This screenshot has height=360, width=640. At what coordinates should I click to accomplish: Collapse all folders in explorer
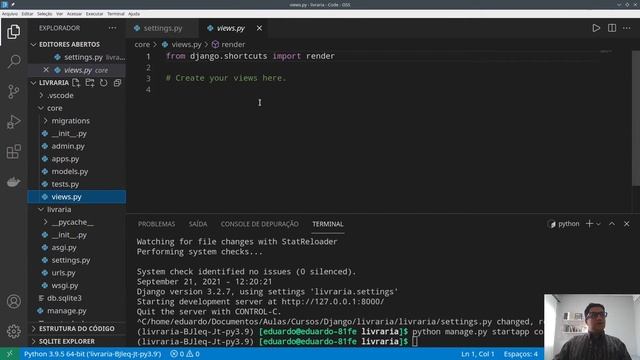tap(118, 83)
